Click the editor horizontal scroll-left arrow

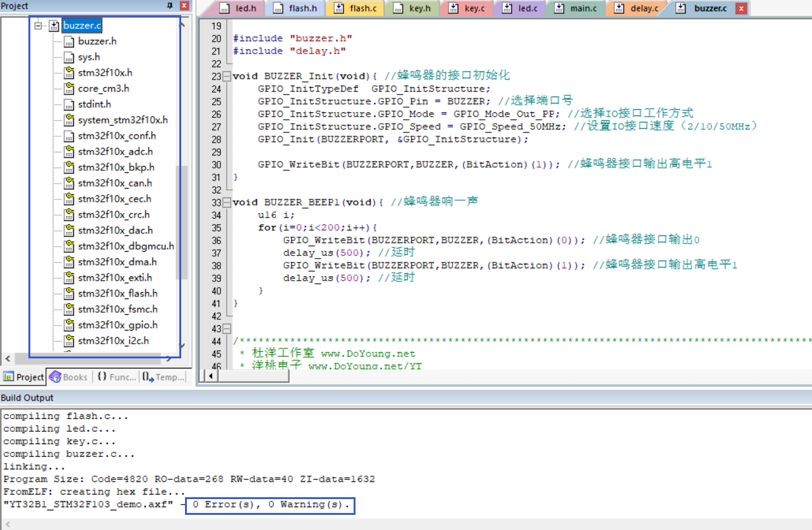pyautogui.click(x=210, y=376)
